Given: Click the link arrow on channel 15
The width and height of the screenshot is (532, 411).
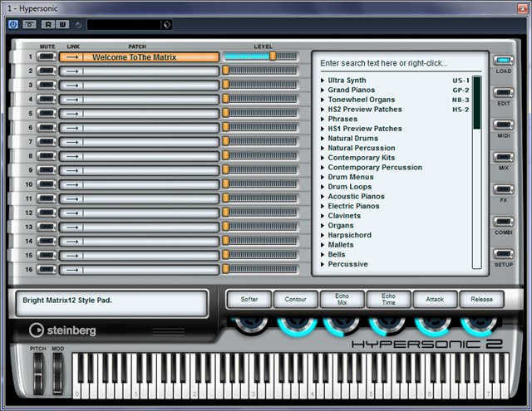Looking at the screenshot, I should point(72,256).
